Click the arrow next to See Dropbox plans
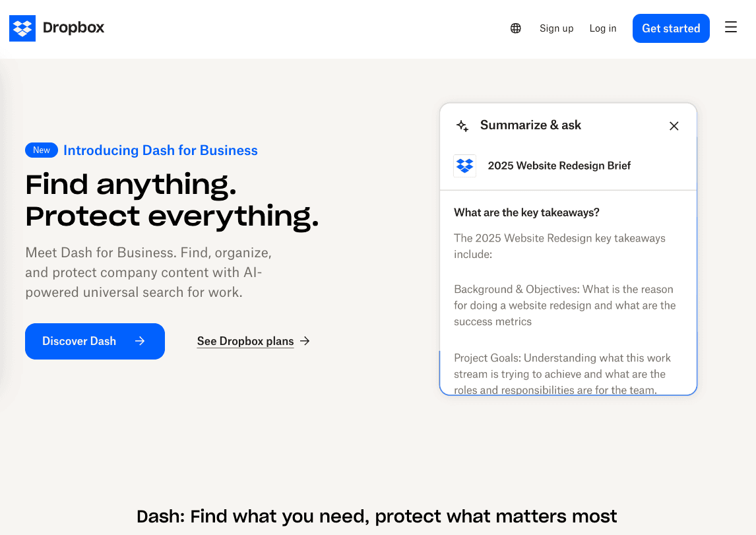This screenshot has height=535, width=756. tap(305, 341)
